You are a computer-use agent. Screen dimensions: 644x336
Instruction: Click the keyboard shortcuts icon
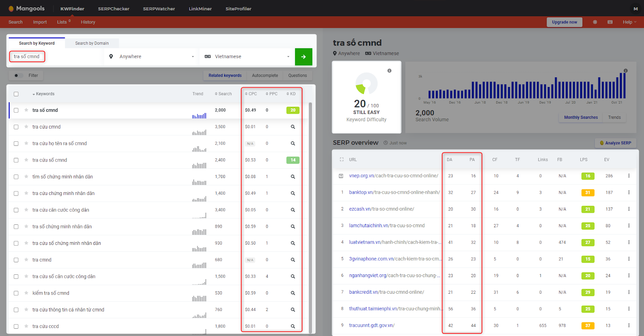click(610, 22)
